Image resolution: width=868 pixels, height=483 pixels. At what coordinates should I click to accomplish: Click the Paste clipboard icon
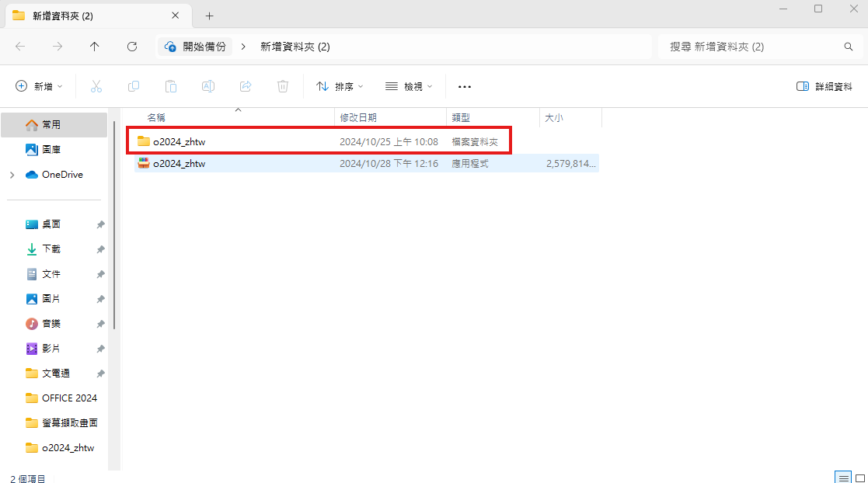tap(171, 86)
